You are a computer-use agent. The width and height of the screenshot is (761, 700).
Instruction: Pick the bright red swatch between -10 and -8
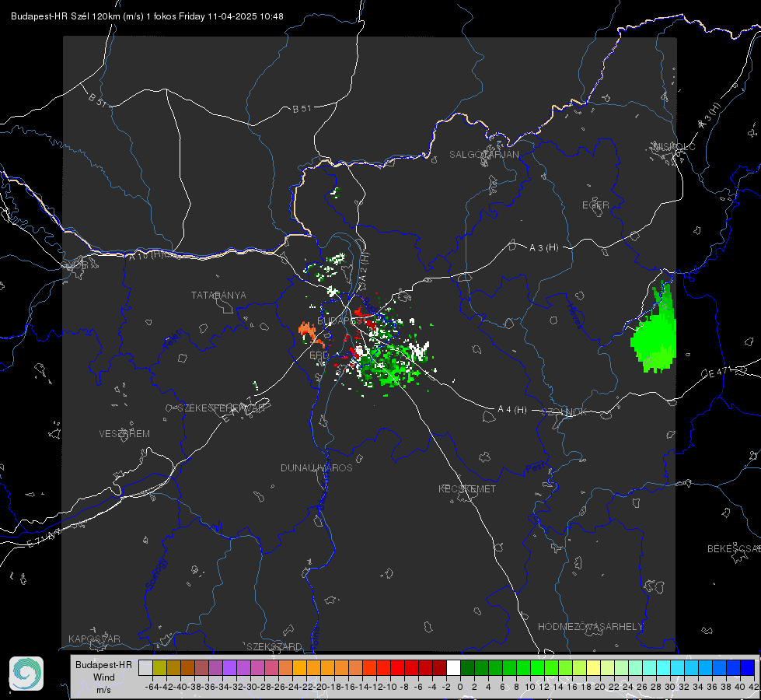coord(398,667)
